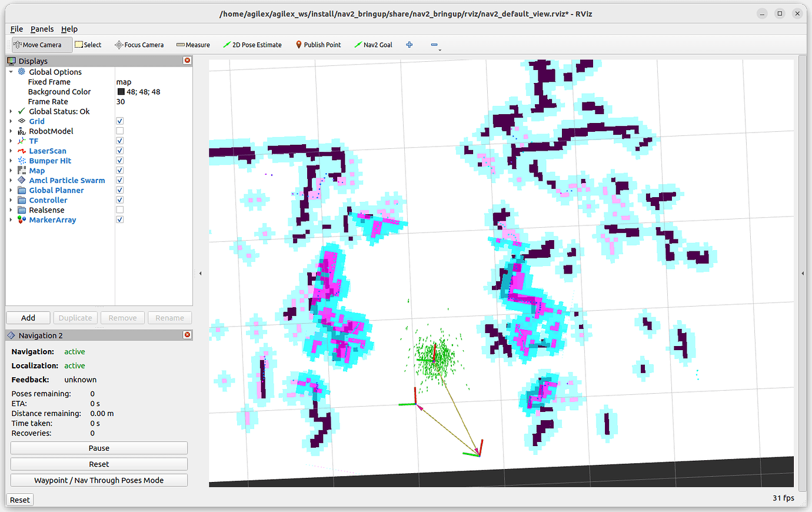Click the Focus Camera tool

(139, 44)
